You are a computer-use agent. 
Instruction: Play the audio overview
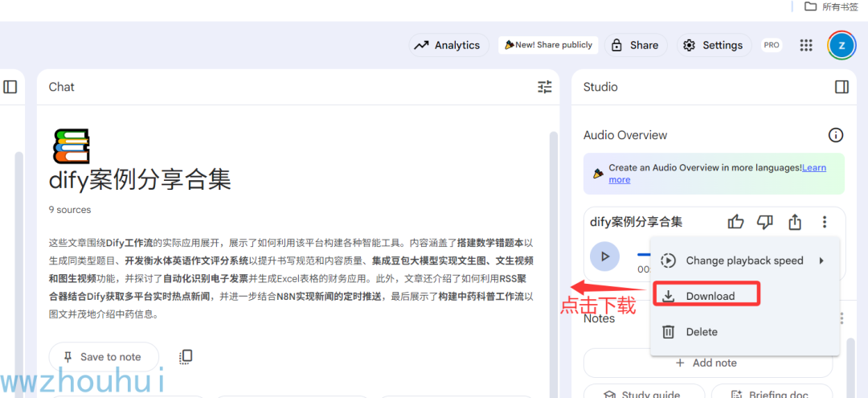pos(604,256)
